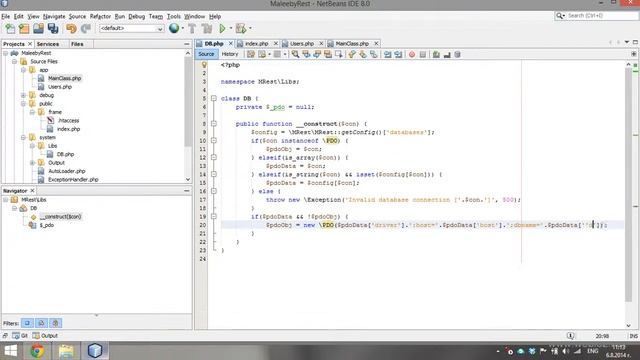Image resolution: width=640 pixels, height=360 pixels.
Task: Open the File menu
Action: (x=6, y=16)
